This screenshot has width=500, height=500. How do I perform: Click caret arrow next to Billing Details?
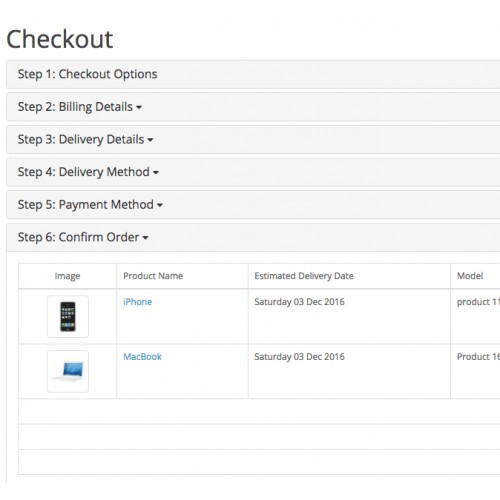(x=139, y=107)
